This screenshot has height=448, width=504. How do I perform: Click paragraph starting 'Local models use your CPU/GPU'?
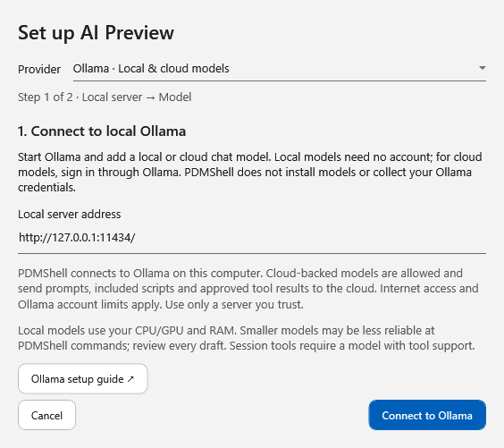click(x=247, y=338)
